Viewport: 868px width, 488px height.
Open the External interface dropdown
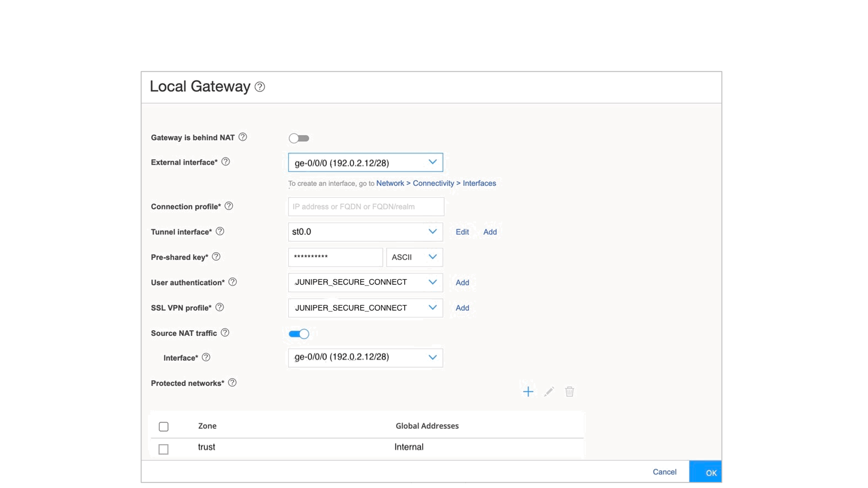click(x=365, y=163)
